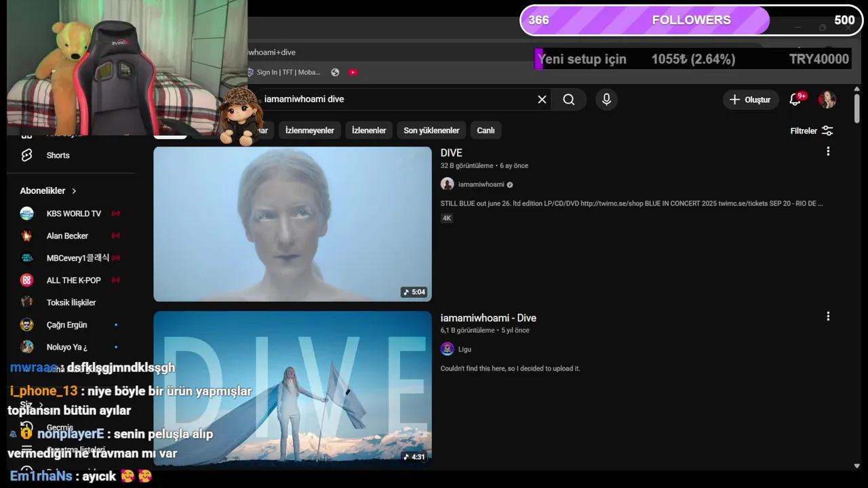Viewport: 868px width, 488px height.
Task: Play the iamamiwhoami - Dive thumbnail
Action: (x=292, y=388)
